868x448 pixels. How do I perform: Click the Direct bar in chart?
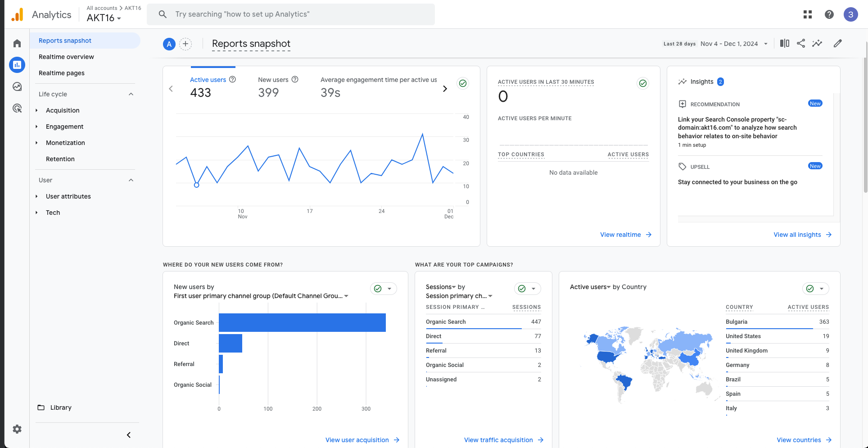pyautogui.click(x=231, y=343)
